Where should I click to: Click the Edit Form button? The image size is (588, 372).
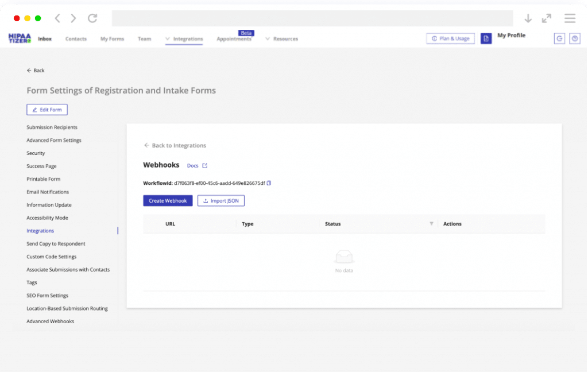pos(47,110)
